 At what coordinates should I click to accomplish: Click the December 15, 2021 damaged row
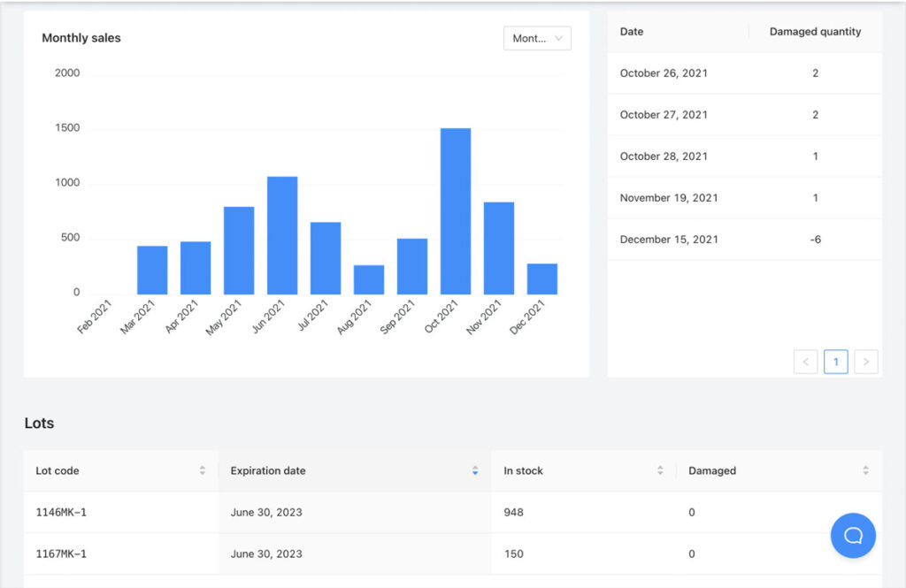pyautogui.click(x=744, y=240)
